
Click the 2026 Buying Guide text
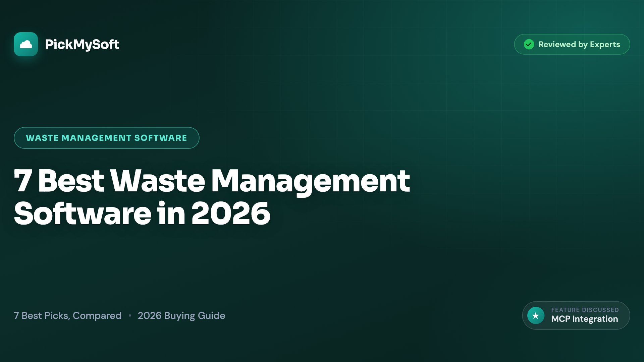181,316
